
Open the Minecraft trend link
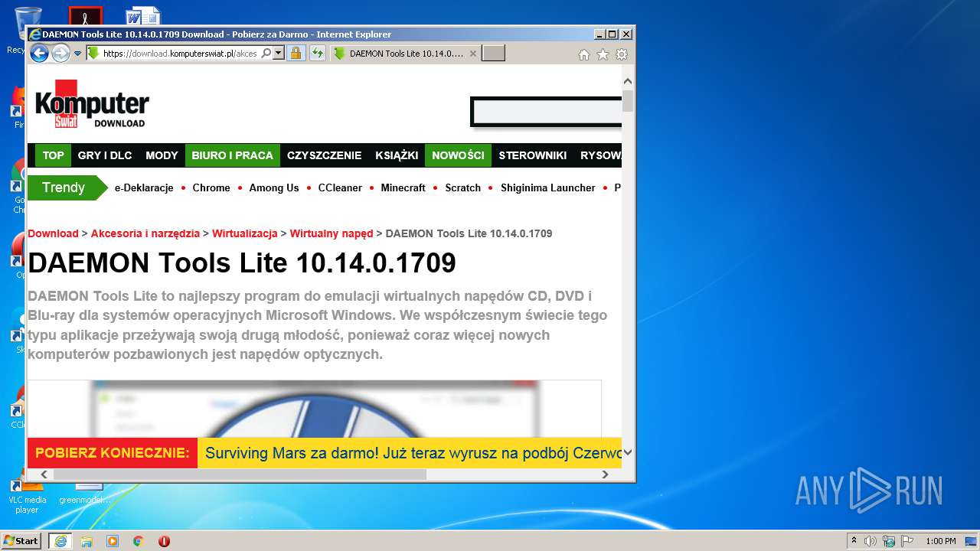pos(403,187)
